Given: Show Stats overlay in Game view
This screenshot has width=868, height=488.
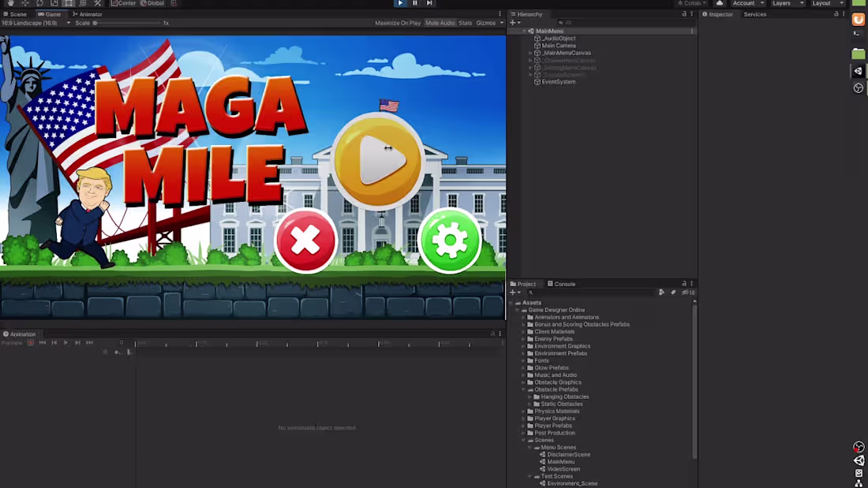Looking at the screenshot, I should tap(465, 23).
